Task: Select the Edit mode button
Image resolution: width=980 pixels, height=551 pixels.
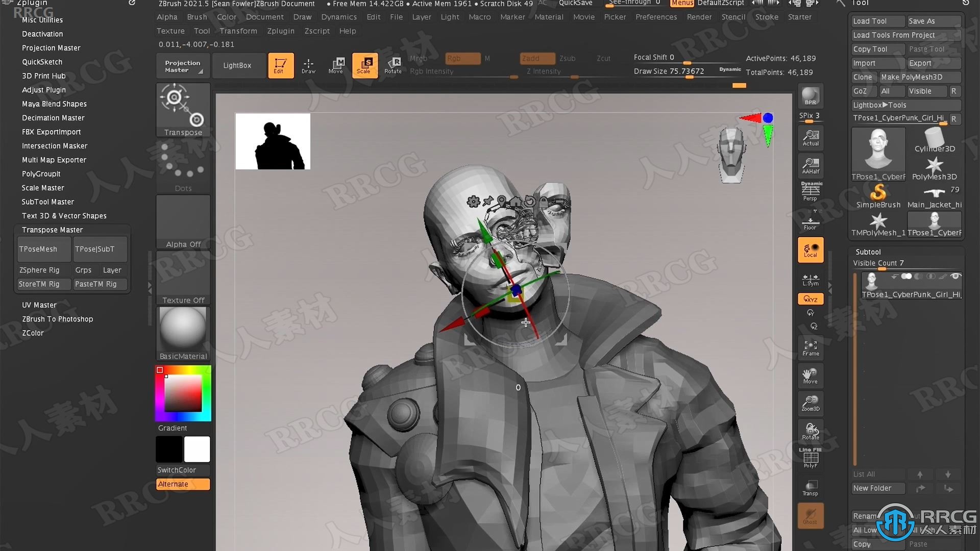Action: pyautogui.click(x=281, y=65)
